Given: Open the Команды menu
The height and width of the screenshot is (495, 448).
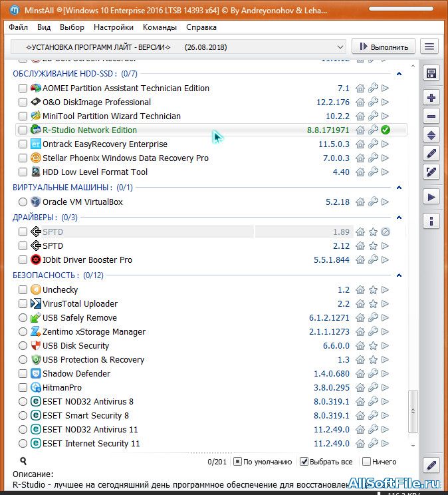Looking at the screenshot, I should [x=160, y=27].
